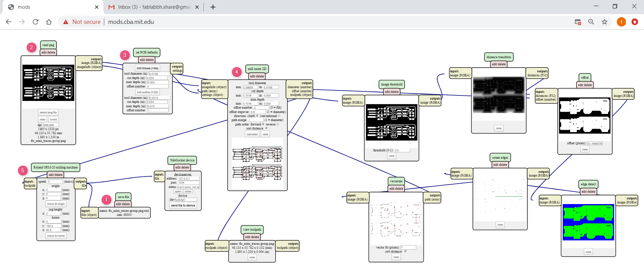Viewport: 644px width, 273px height.
Task: Select the climb direction radio button
Action: tap(257, 116)
